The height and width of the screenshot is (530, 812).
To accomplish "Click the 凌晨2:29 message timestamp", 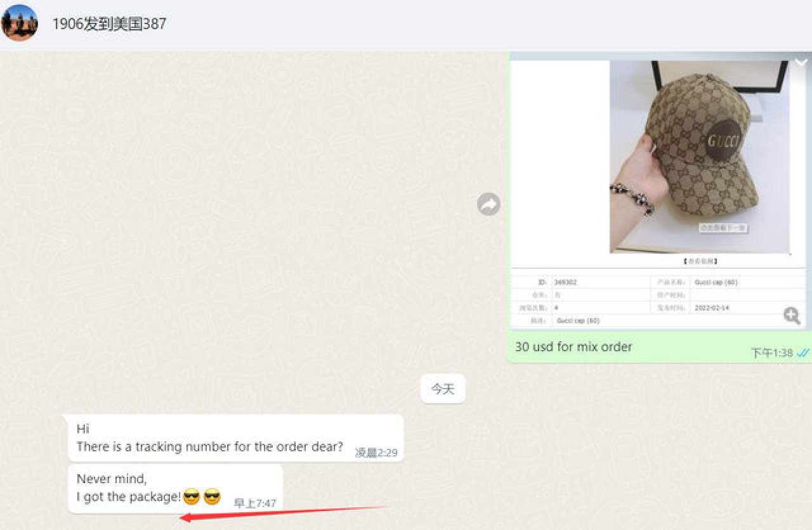I will pyautogui.click(x=376, y=453).
